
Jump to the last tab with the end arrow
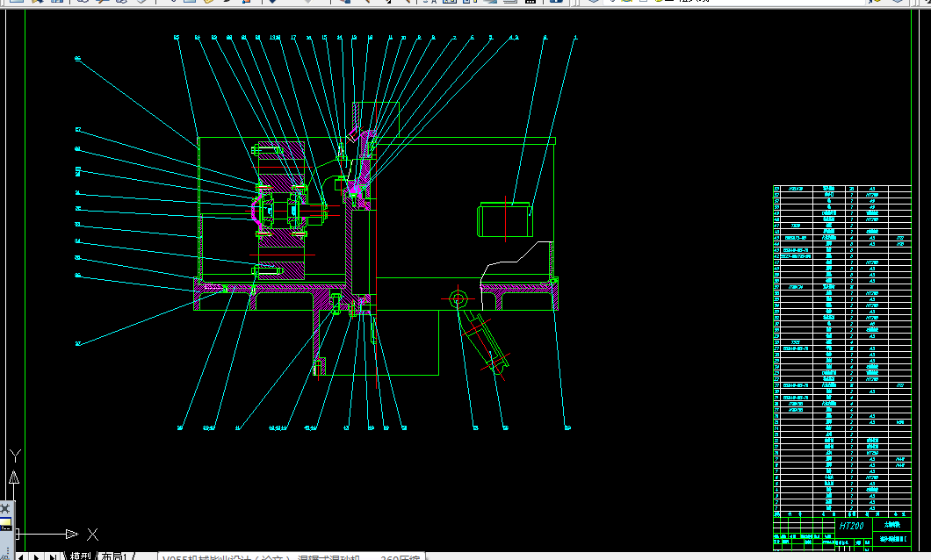pos(54,556)
